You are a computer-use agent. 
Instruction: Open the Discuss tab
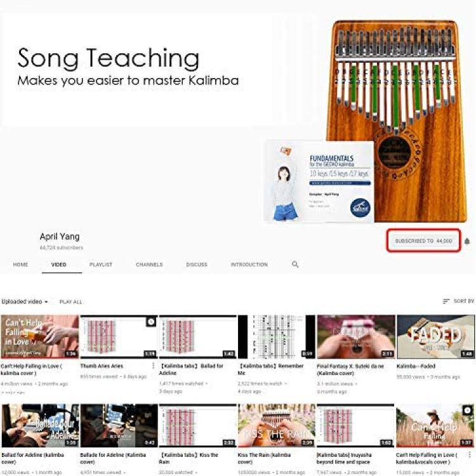tap(197, 265)
